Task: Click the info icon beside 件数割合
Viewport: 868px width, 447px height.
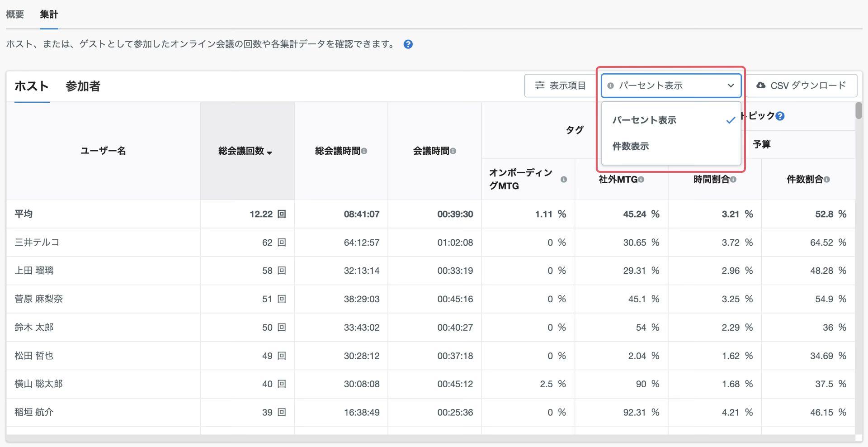Action: coord(827,180)
